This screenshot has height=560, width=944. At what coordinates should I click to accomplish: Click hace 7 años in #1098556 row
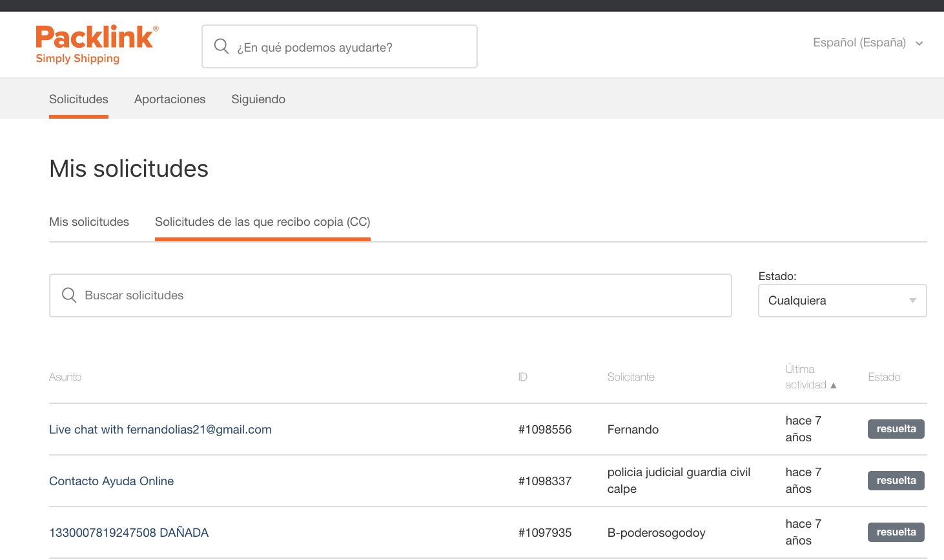(x=803, y=429)
